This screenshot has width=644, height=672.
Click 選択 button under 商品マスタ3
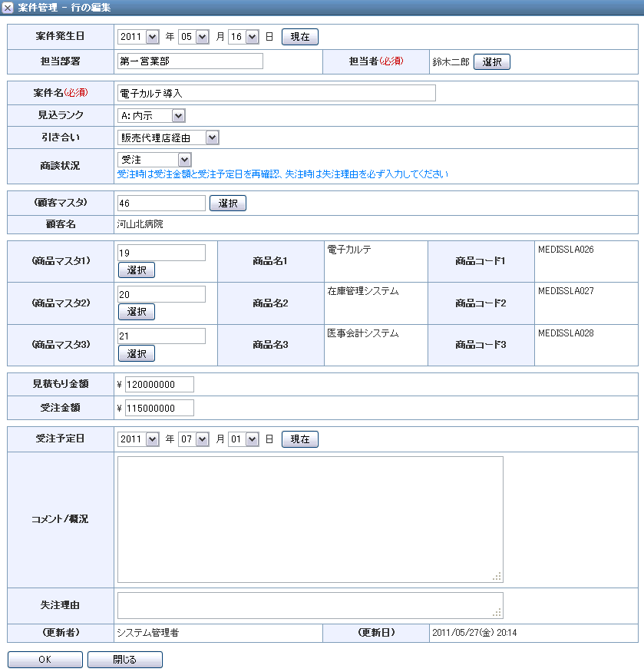coord(136,353)
